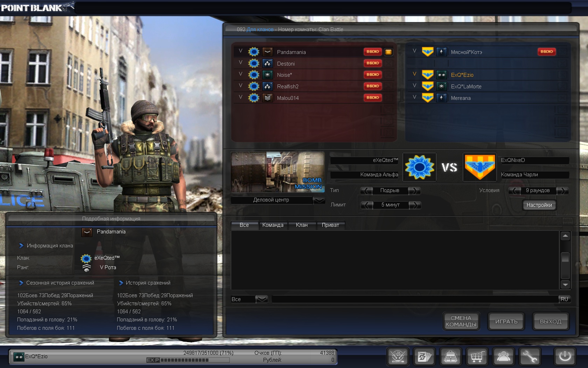The width and height of the screenshot is (588, 368).
Task: Open the PB cards icon in bottom toolbar
Action: pyautogui.click(x=424, y=357)
